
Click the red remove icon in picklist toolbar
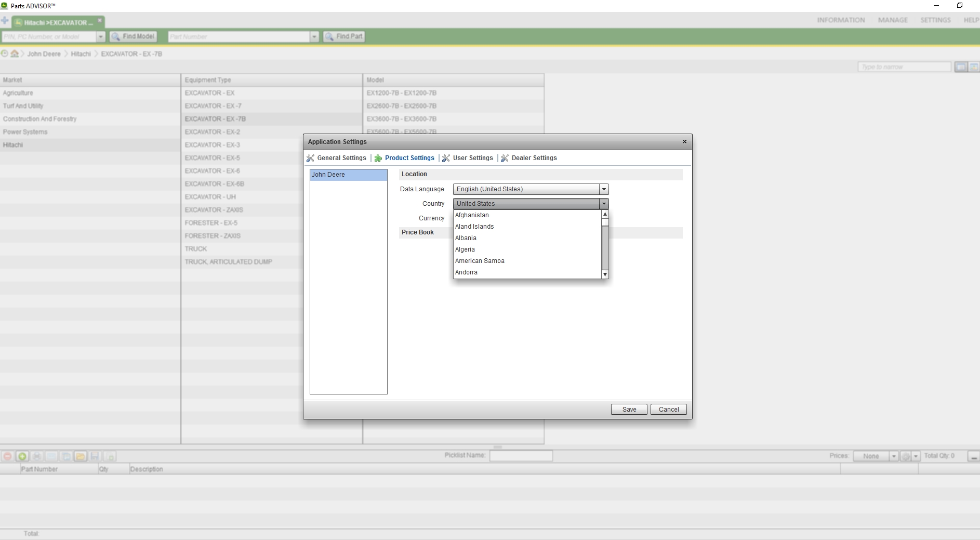tap(8, 456)
